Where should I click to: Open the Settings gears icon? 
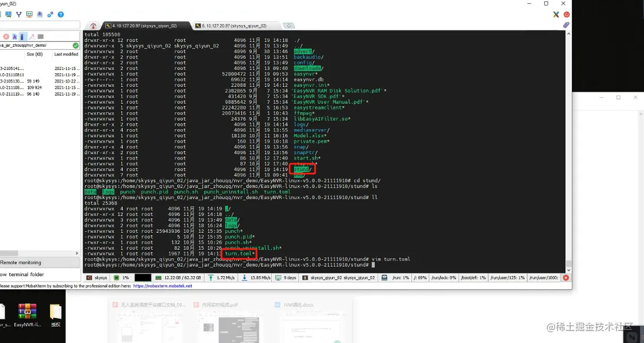pos(50,14)
